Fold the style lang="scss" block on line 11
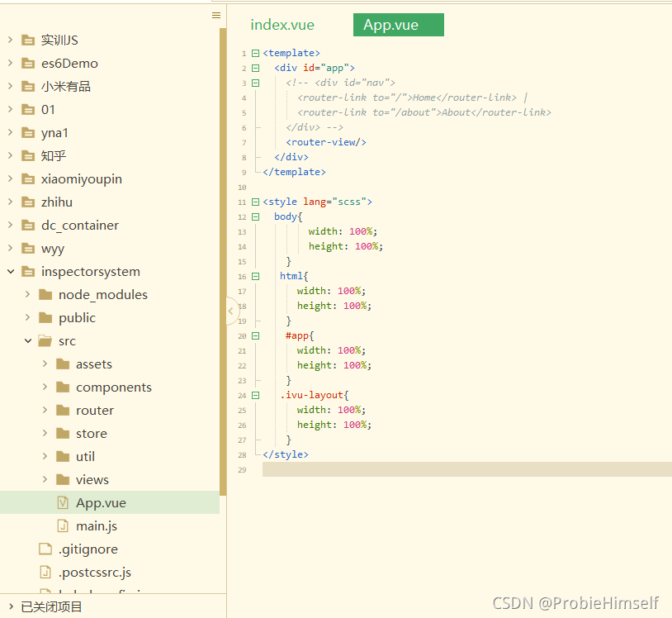 click(x=255, y=202)
